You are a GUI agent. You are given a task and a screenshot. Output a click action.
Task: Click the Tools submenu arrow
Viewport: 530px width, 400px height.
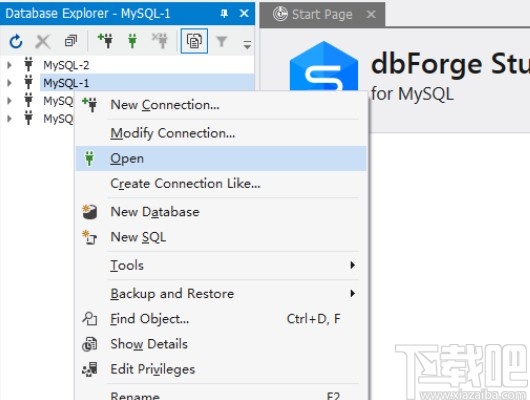tap(353, 265)
